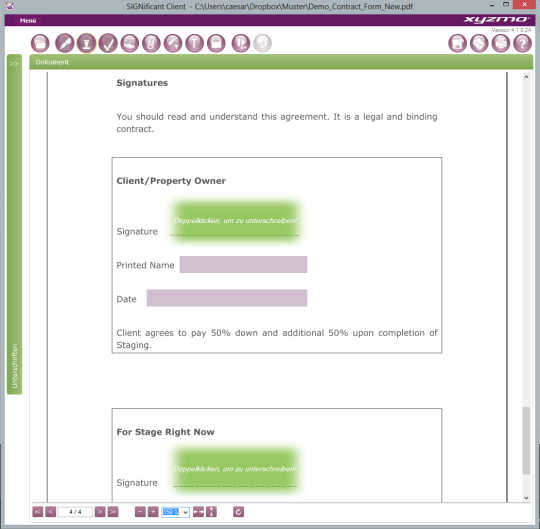Select the stamp tool icon

[x=86, y=43]
